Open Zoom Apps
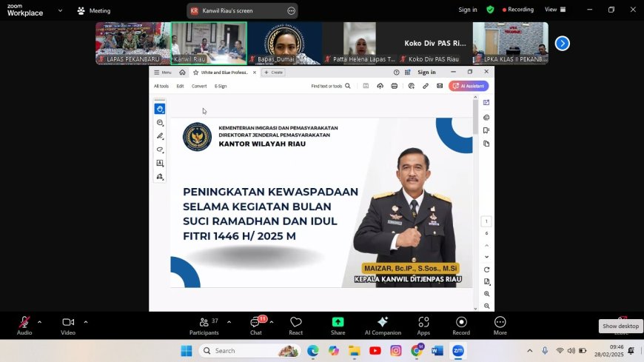Image resolution: width=644 pixels, height=362 pixels. 423,326
